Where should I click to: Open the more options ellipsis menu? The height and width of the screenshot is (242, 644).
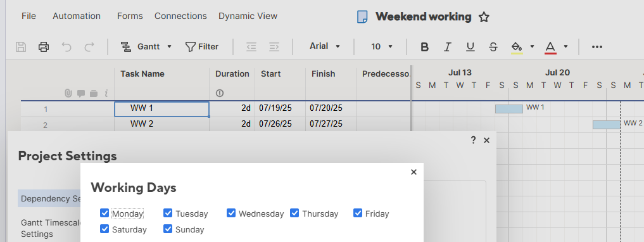click(x=597, y=47)
